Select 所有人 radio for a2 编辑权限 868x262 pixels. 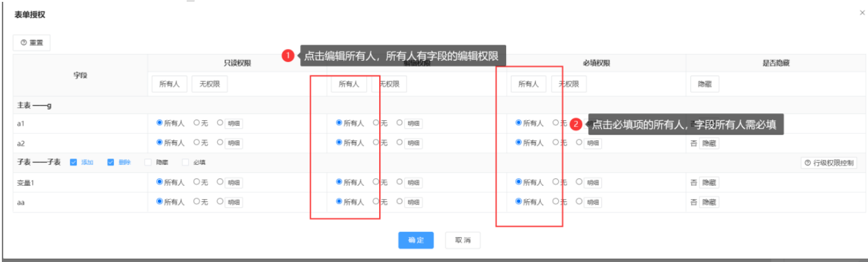click(339, 142)
